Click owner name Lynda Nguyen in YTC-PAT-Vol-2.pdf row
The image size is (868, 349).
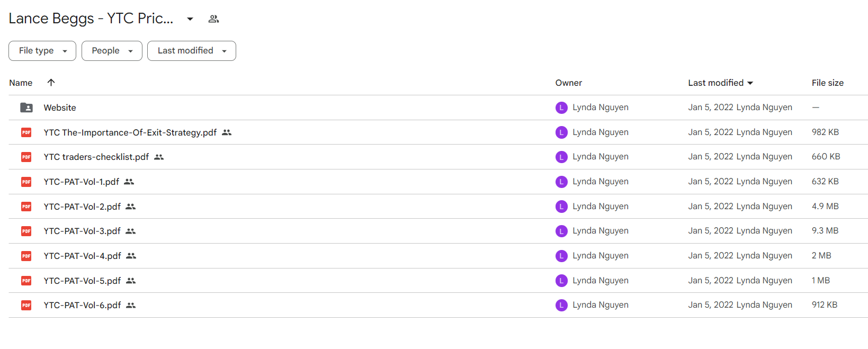pyautogui.click(x=601, y=207)
